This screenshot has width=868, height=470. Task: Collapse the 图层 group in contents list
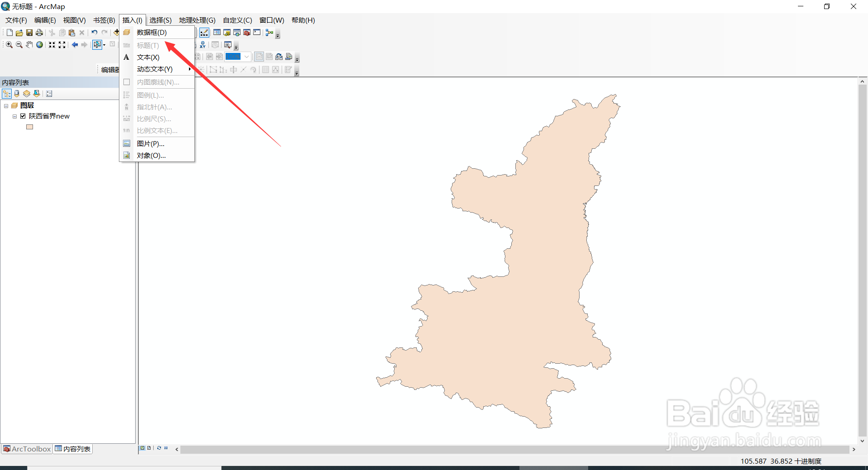point(6,105)
